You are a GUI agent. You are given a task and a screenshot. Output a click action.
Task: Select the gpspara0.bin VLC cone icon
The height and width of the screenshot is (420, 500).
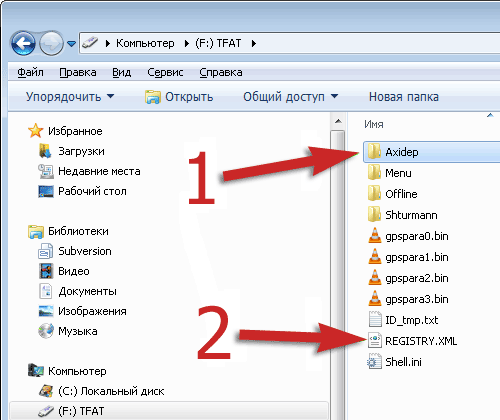click(375, 236)
